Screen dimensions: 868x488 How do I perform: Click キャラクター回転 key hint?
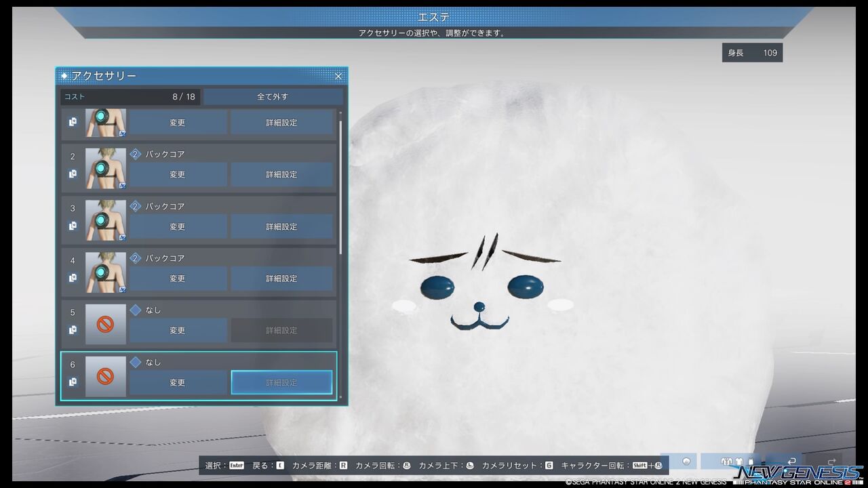(612, 466)
